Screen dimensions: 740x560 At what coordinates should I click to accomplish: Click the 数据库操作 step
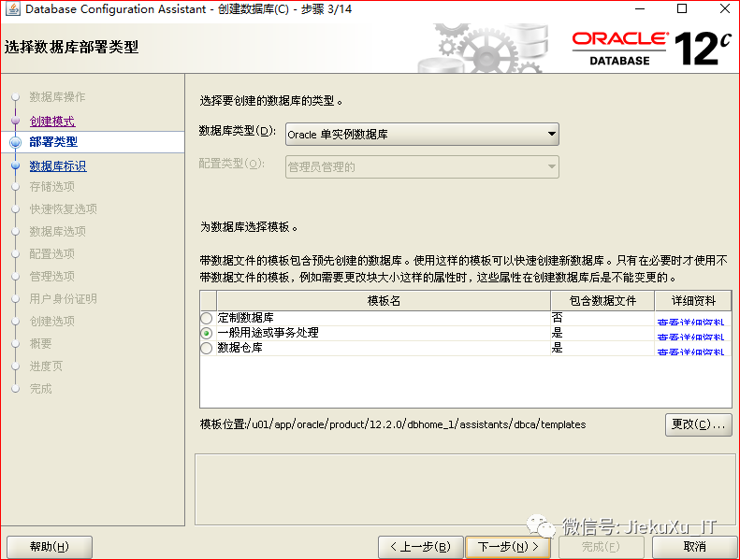(x=57, y=96)
